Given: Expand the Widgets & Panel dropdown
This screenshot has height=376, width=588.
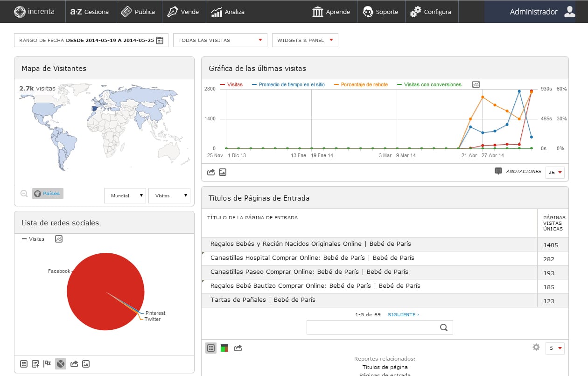Looking at the screenshot, I should [x=305, y=40].
